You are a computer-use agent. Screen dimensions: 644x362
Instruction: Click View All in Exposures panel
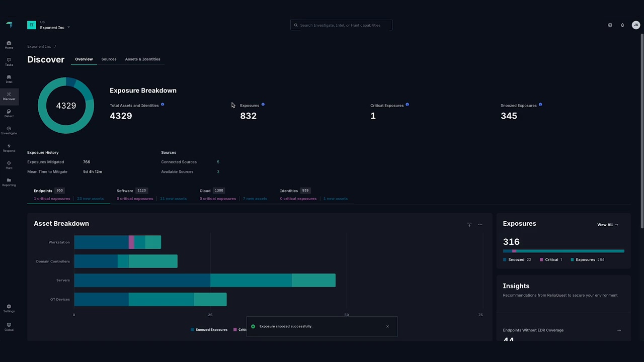point(608,225)
